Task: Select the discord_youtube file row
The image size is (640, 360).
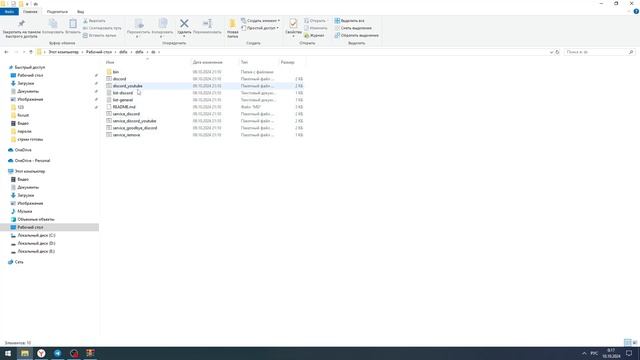Action: pyautogui.click(x=204, y=86)
